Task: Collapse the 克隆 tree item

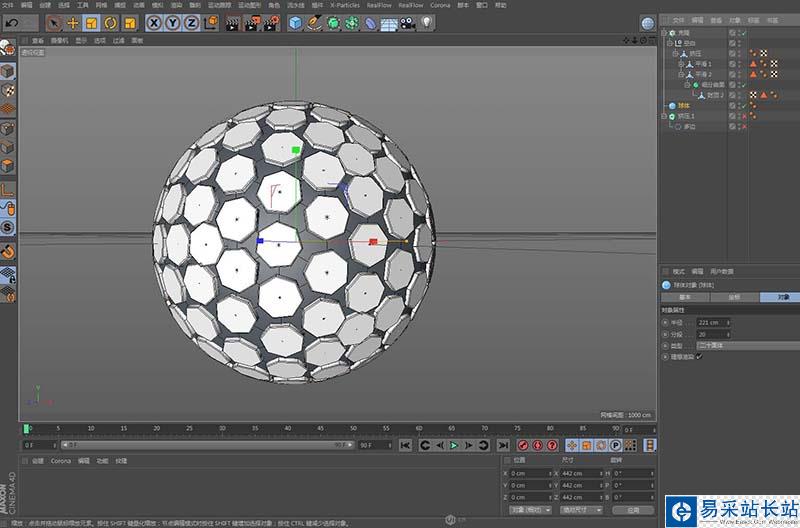Action: (x=665, y=33)
